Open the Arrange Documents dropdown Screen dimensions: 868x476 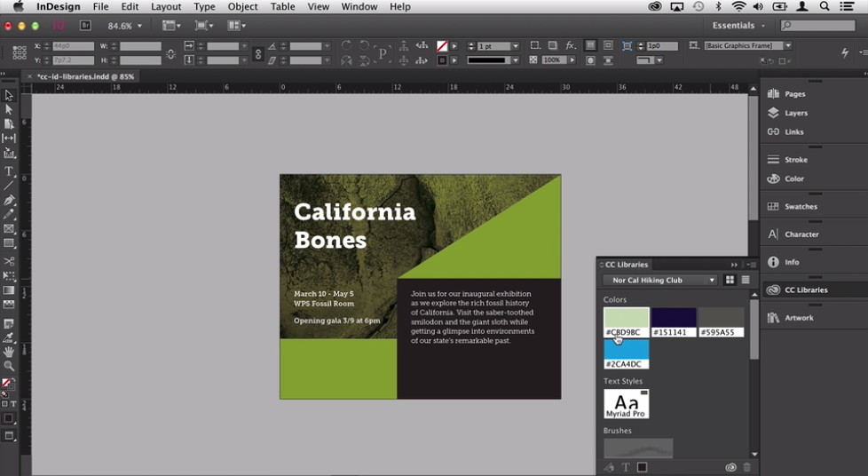(x=236, y=26)
